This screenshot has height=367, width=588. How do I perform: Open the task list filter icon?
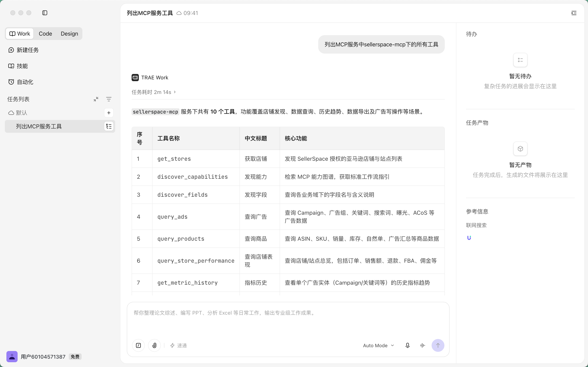pyautogui.click(x=109, y=99)
